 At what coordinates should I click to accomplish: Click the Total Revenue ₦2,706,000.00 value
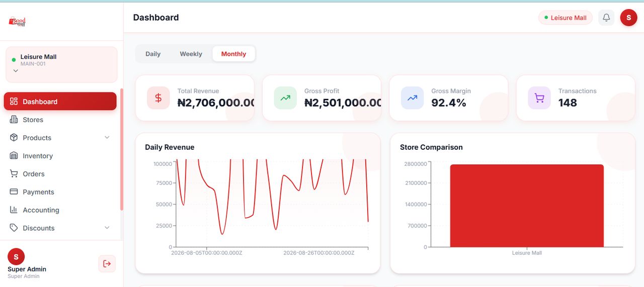(216, 103)
